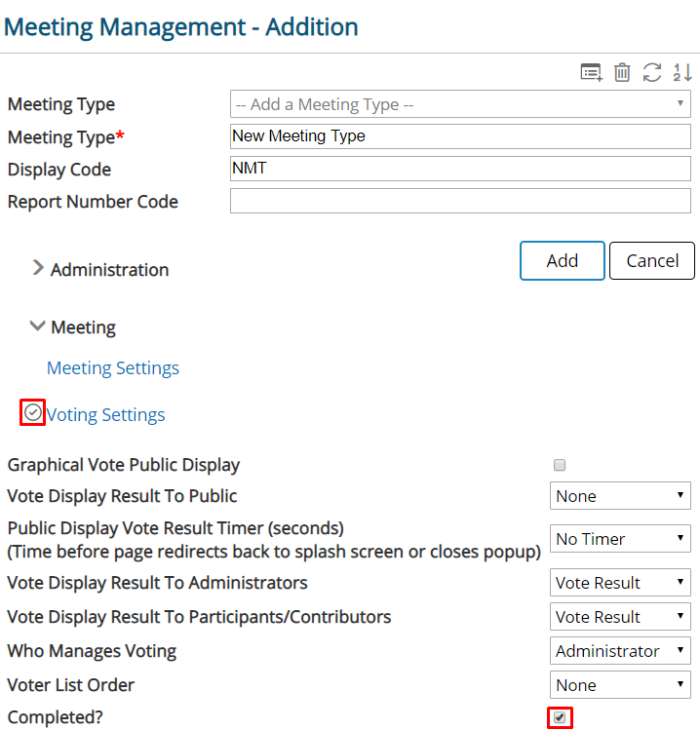Click the refresh arrows icon

tap(652, 72)
